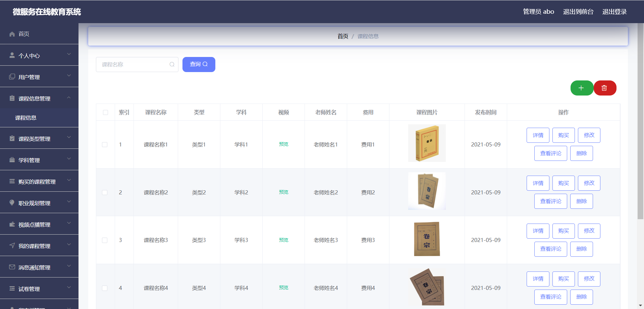Click the red trash delete button
The width and height of the screenshot is (644, 309).
coord(605,88)
